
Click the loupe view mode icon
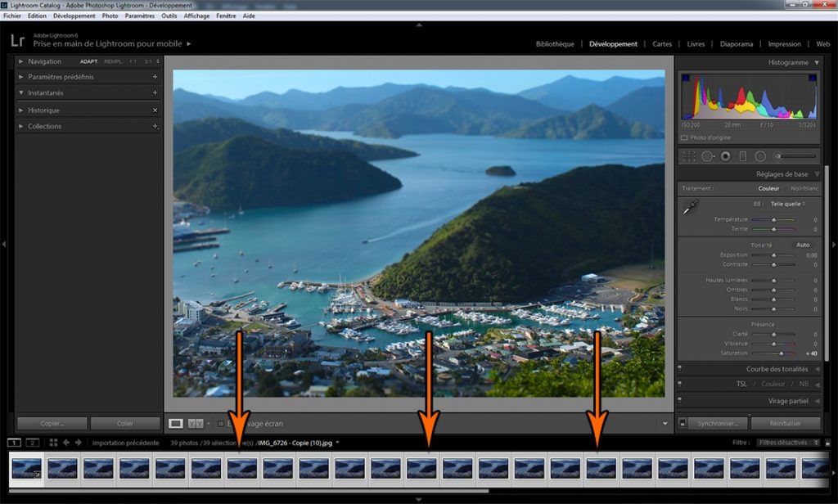pyautogui.click(x=175, y=423)
